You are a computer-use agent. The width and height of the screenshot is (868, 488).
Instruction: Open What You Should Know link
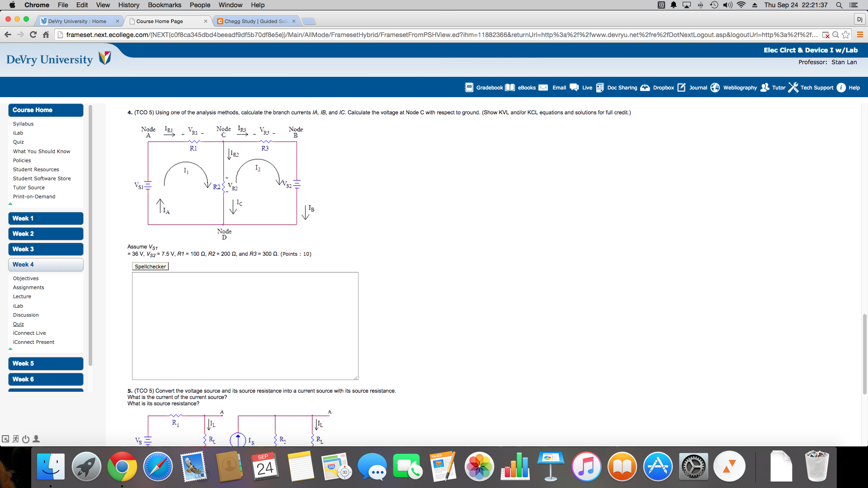tap(42, 151)
